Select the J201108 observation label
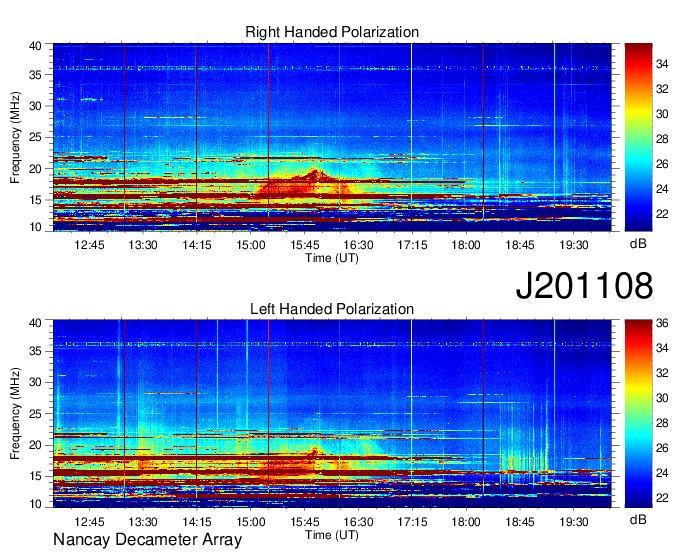The width and height of the screenshot is (680, 552). pos(584,285)
